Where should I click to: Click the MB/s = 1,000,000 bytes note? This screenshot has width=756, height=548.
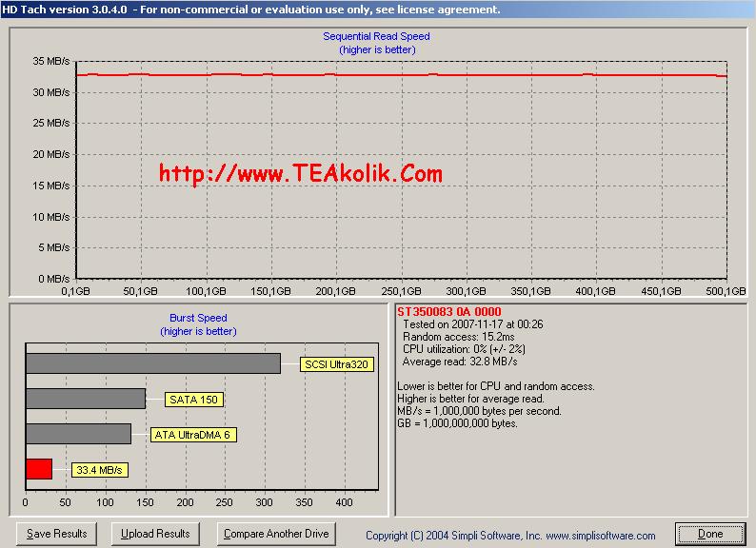[479, 411]
